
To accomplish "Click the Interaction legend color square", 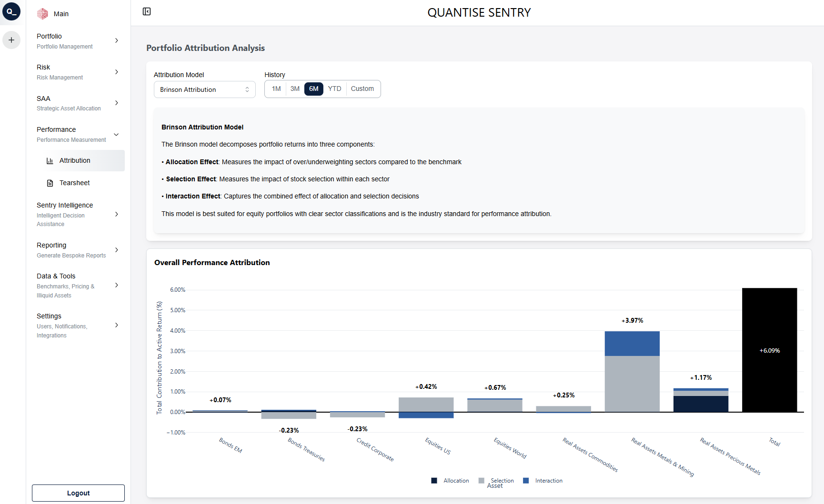I will click(526, 480).
